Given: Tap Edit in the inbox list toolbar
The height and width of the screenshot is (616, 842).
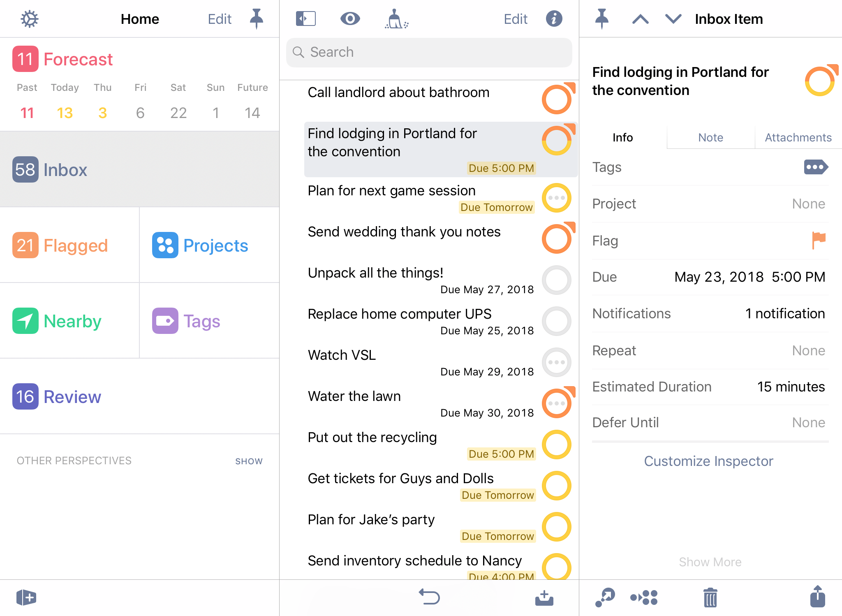Looking at the screenshot, I should 516,19.
